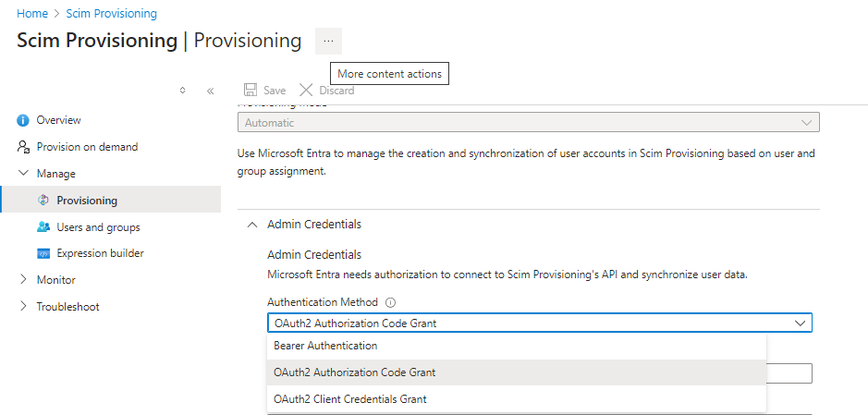868x415 pixels.
Task: Click the Provision on demand person icon
Action: coord(23,147)
